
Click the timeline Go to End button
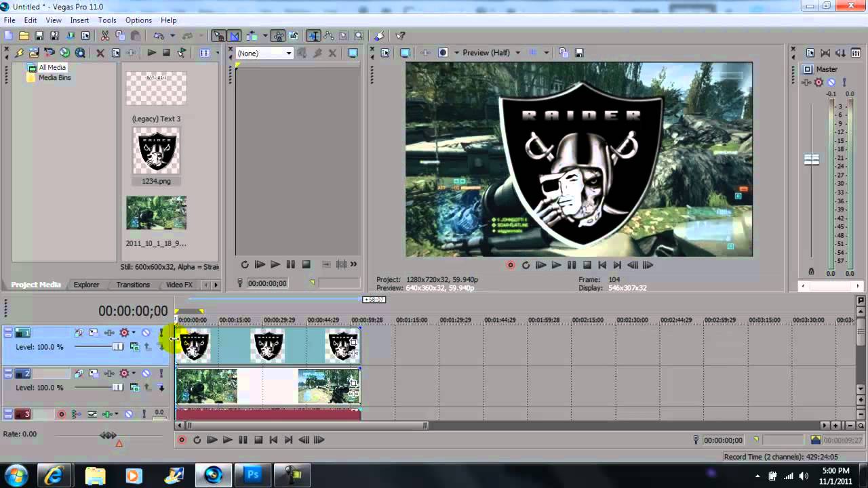click(289, 440)
